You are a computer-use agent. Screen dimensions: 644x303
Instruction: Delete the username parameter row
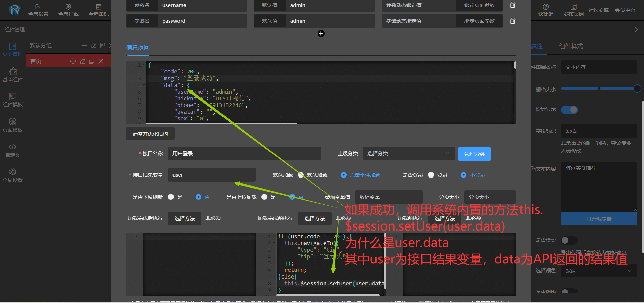click(513, 5)
